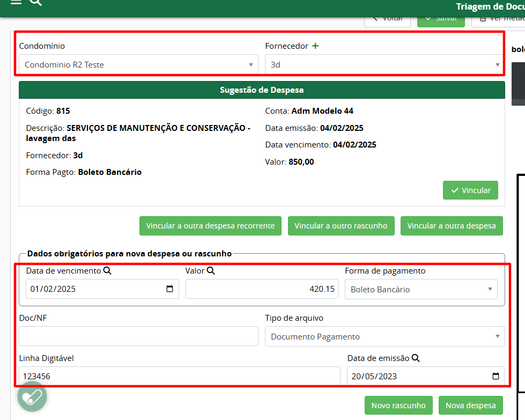Screen dimensions: 525x420
Task: Click magnifier next to Data de emissão
Action: [x=416, y=358]
